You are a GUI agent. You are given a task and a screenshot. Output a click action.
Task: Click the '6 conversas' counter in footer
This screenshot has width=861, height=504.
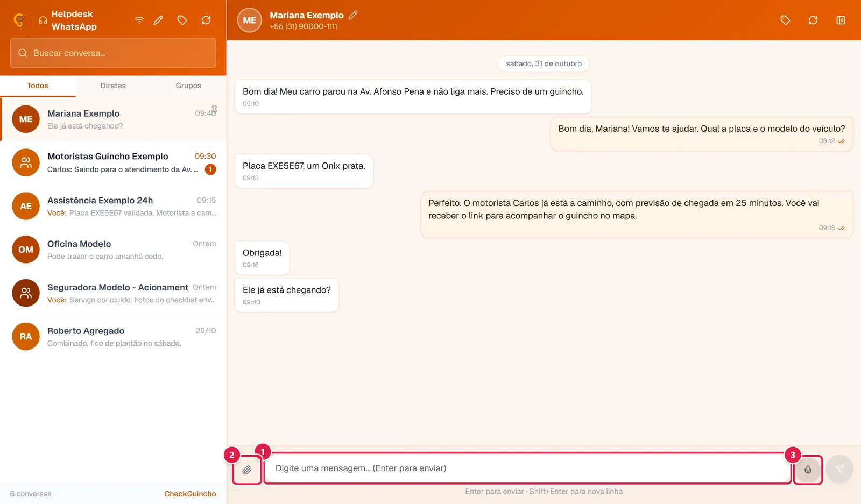click(31, 494)
